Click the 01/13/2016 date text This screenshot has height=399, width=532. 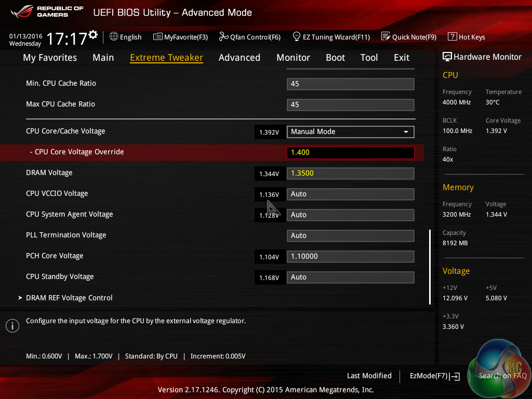point(26,36)
